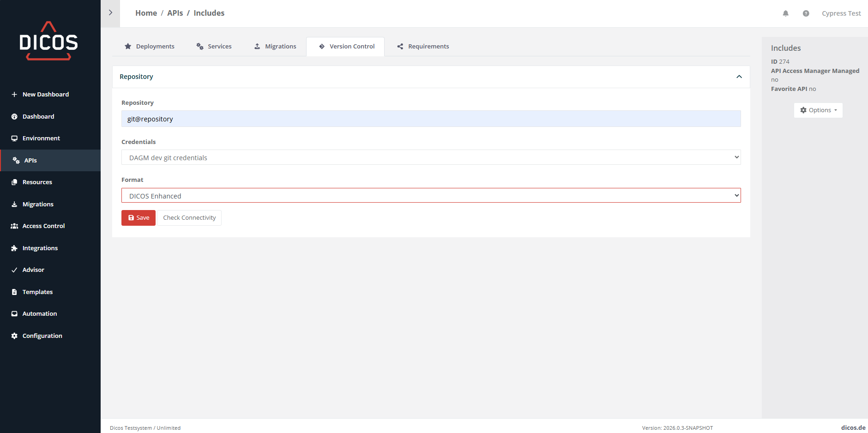Viewport: 868px width, 433px height.
Task: Open the Options dropdown menu
Action: [818, 110]
